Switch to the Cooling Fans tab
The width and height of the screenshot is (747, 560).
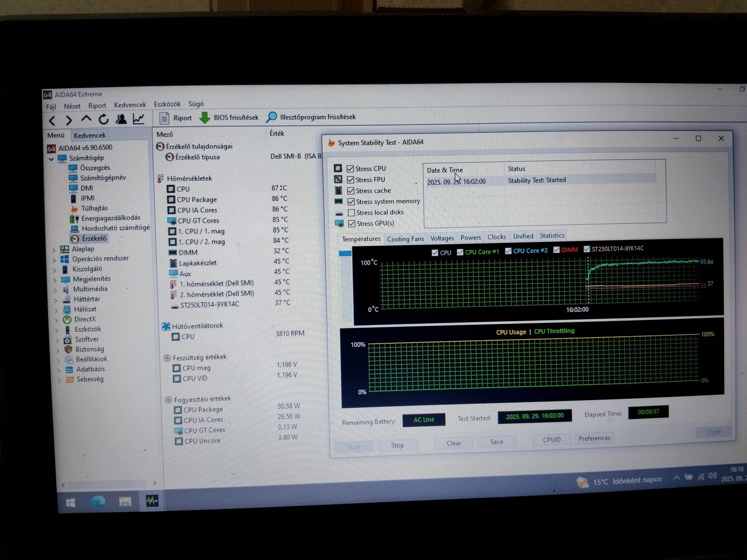[406, 239]
